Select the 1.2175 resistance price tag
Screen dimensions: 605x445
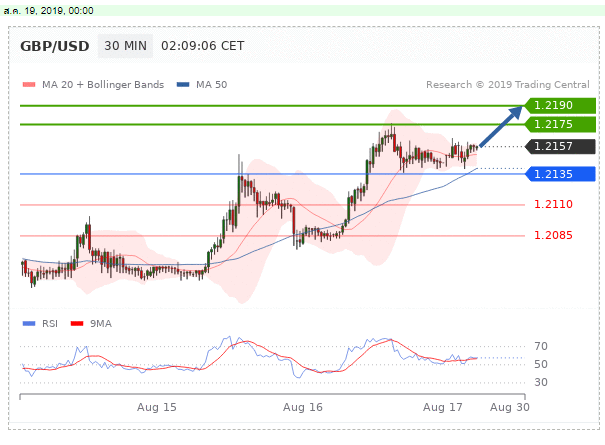pos(560,124)
